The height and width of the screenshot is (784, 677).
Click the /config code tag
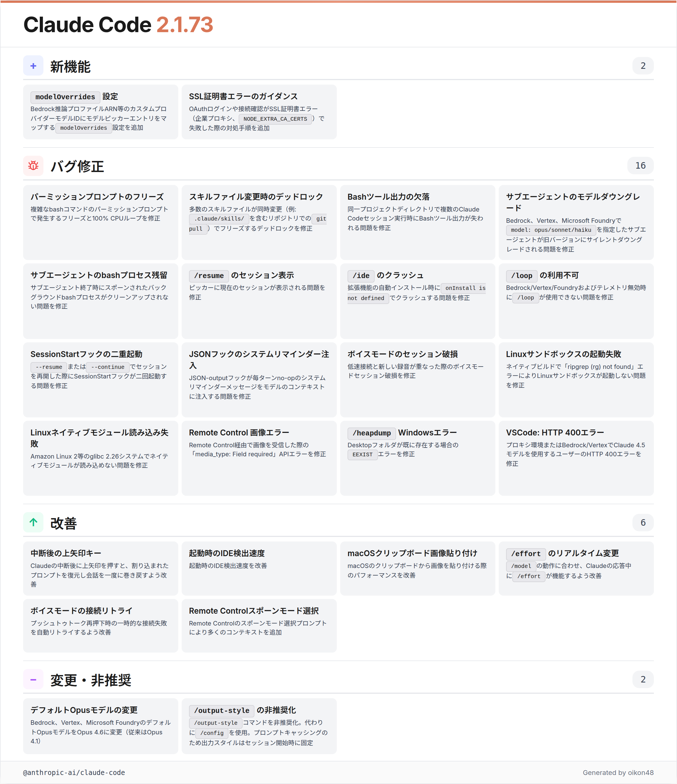(x=212, y=733)
